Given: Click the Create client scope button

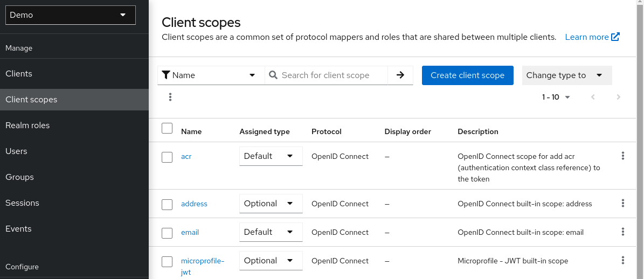Looking at the screenshot, I should pos(467,75).
